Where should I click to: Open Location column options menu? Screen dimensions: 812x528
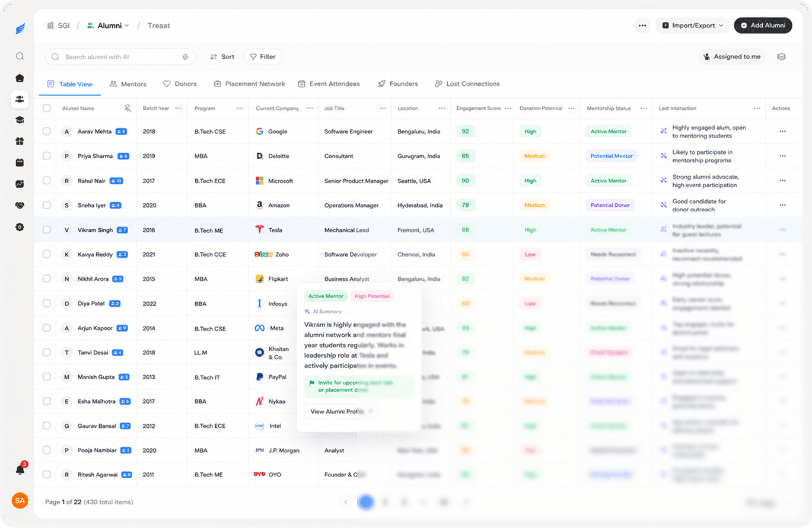(x=442, y=108)
